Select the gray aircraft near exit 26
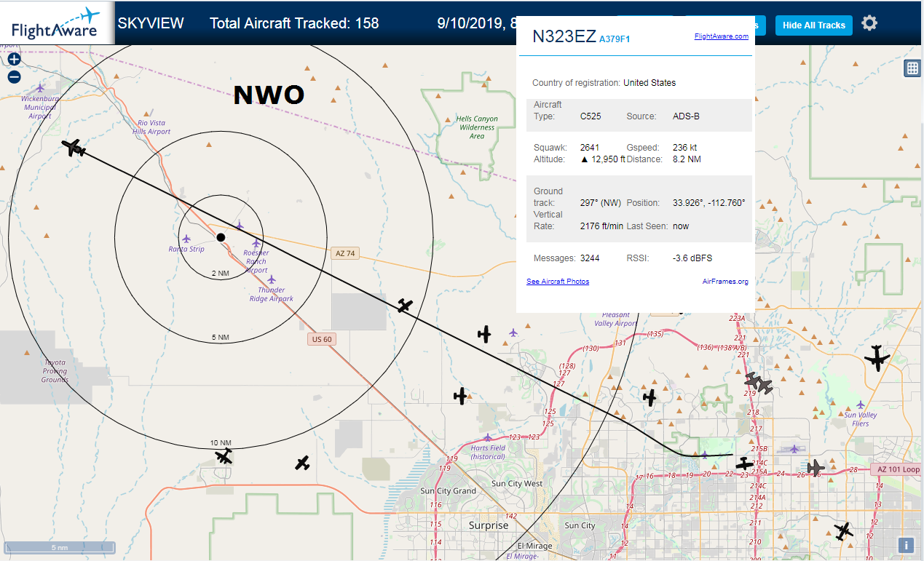Image resolution: width=924 pixels, height=561 pixels. 816,467
